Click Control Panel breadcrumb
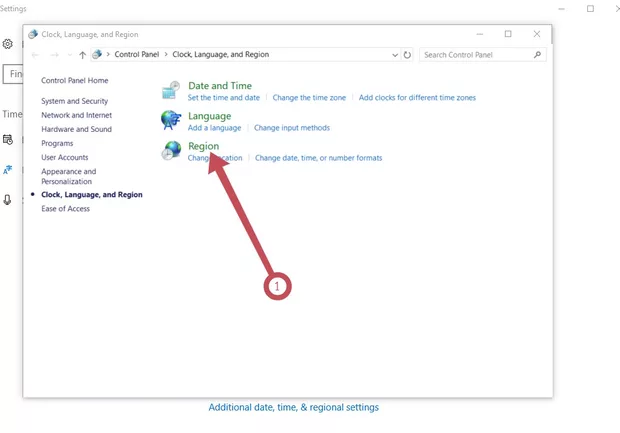The height and width of the screenshot is (433, 620). point(137,55)
